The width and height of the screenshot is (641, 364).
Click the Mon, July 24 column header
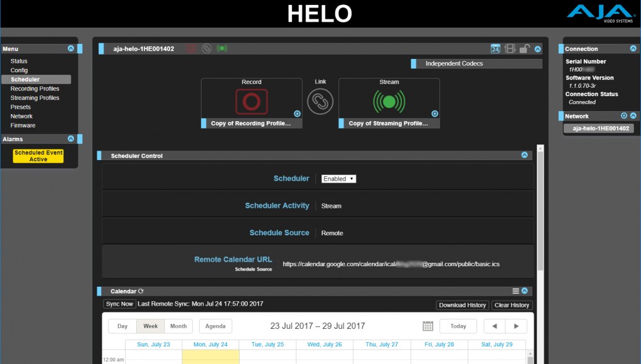pyautogui.click(x=210, y=345)
